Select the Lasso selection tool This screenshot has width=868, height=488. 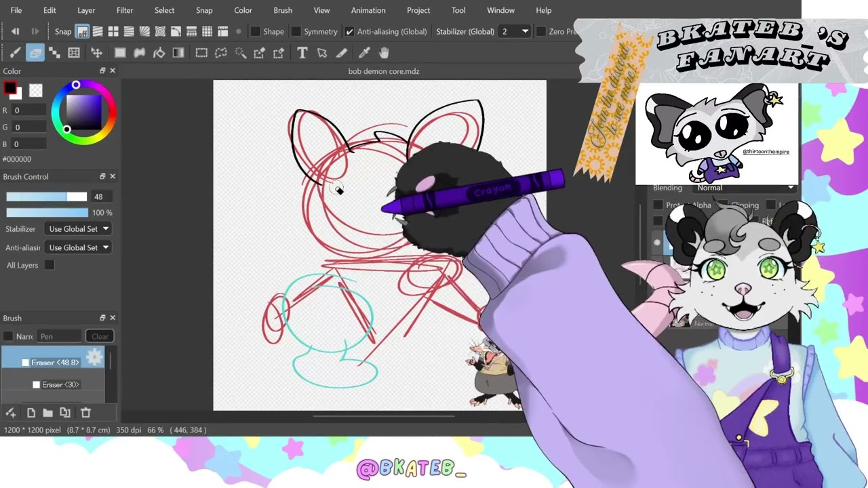click(x=220, y=53)
